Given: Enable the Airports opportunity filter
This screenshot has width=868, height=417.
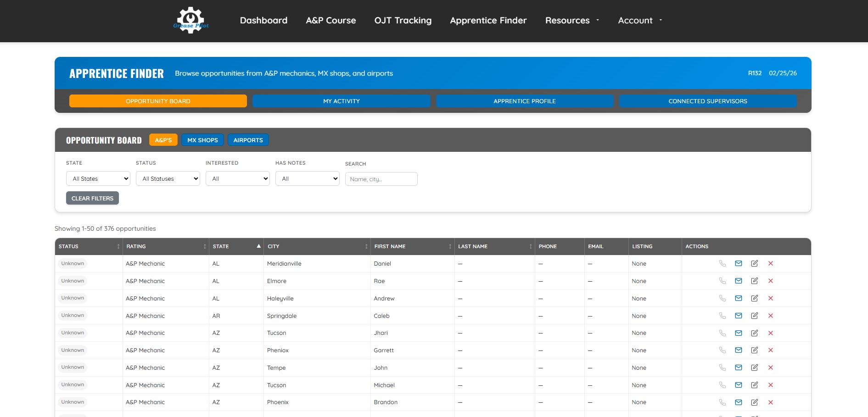Looking at the screenshot, I should point(248,140).
